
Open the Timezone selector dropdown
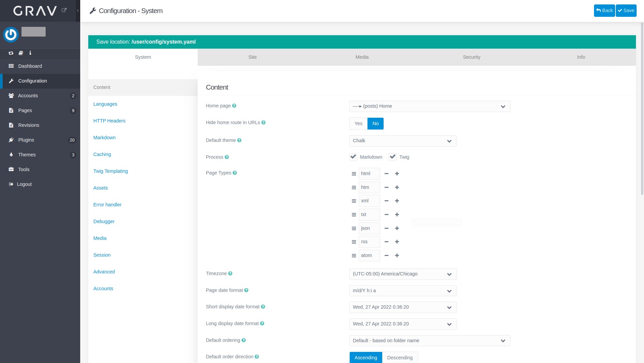click(403, 274)
